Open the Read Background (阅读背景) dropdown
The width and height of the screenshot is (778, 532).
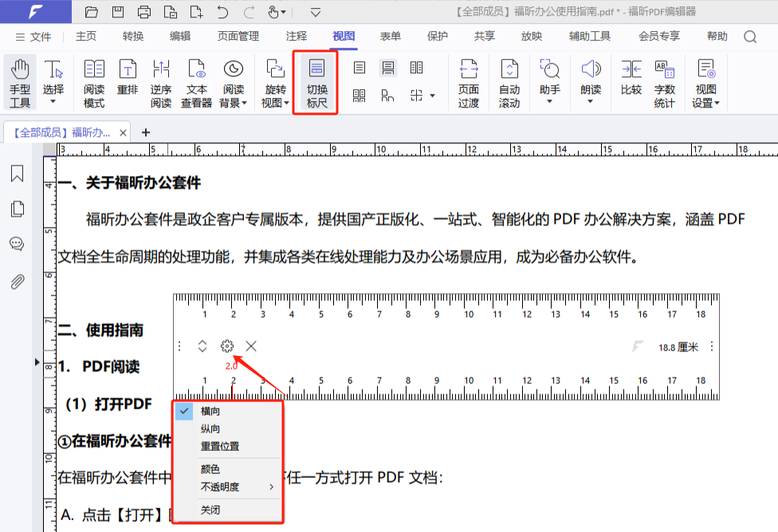pyautogui.click(x=234, y=83)
